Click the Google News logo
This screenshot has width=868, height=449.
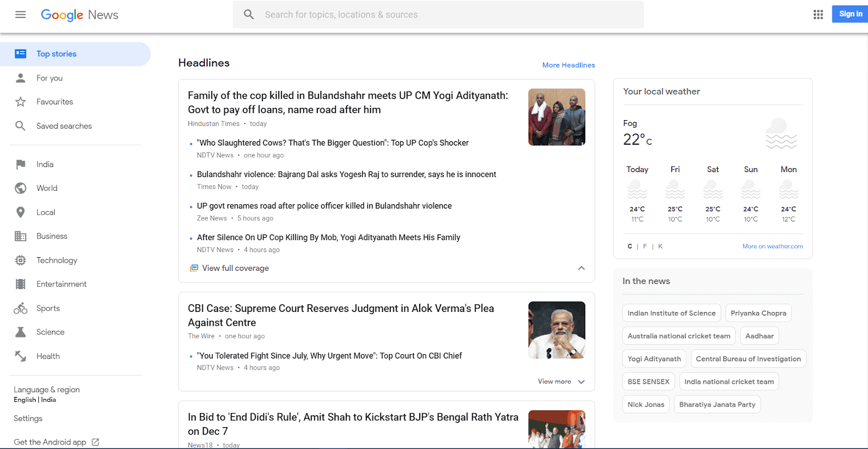(79, 15)
